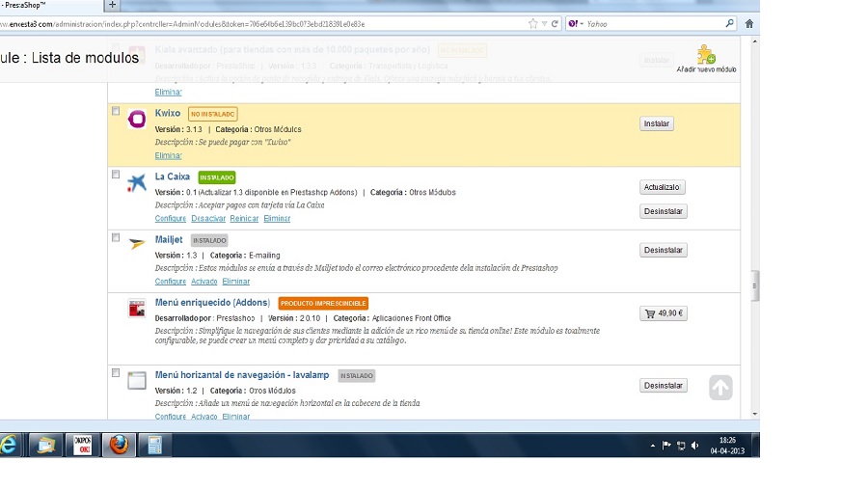Click the back-to-top arrow icon
The image size is (868, 488).
tap(720, 388)
